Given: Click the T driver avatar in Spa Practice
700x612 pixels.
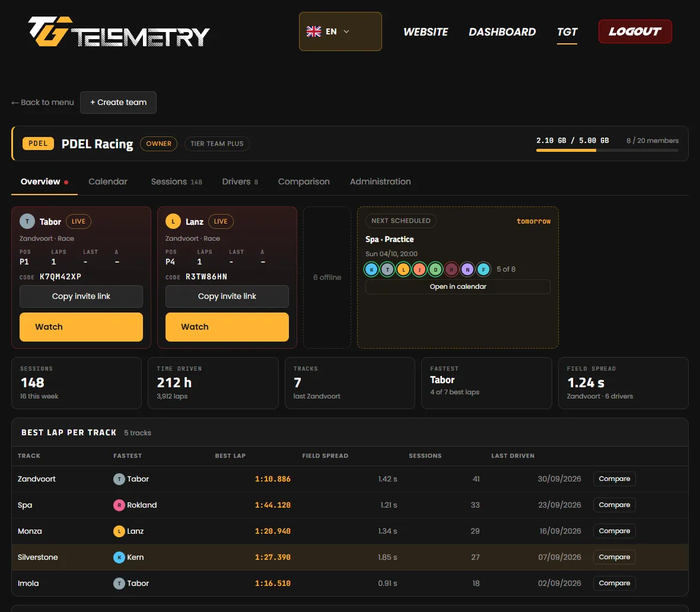Looking at the screenshot, I should click(387, 270).
